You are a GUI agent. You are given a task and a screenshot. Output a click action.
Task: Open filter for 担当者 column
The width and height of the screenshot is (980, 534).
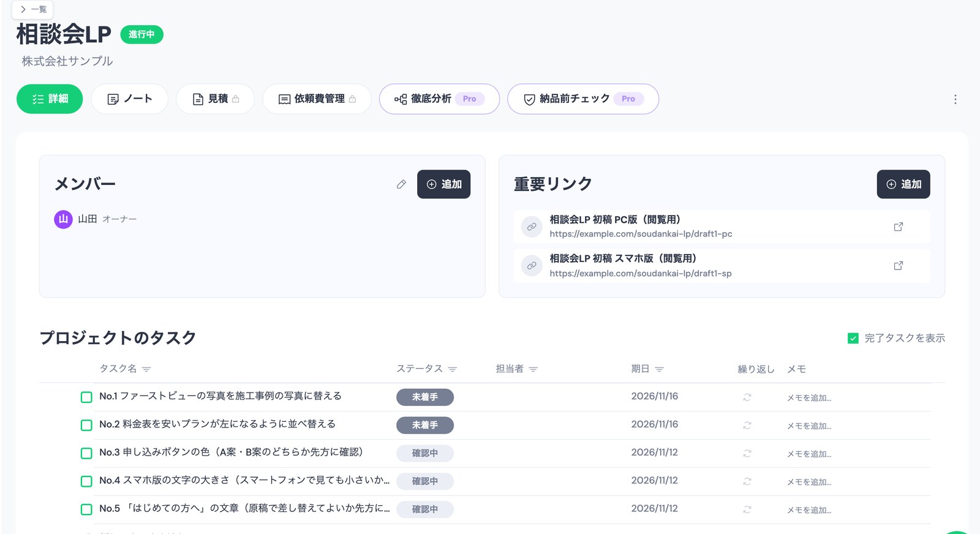click(x=533, y=369)
